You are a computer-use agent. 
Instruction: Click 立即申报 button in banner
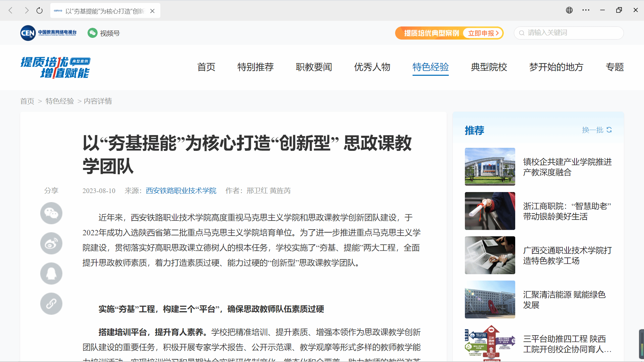(483, 33)
